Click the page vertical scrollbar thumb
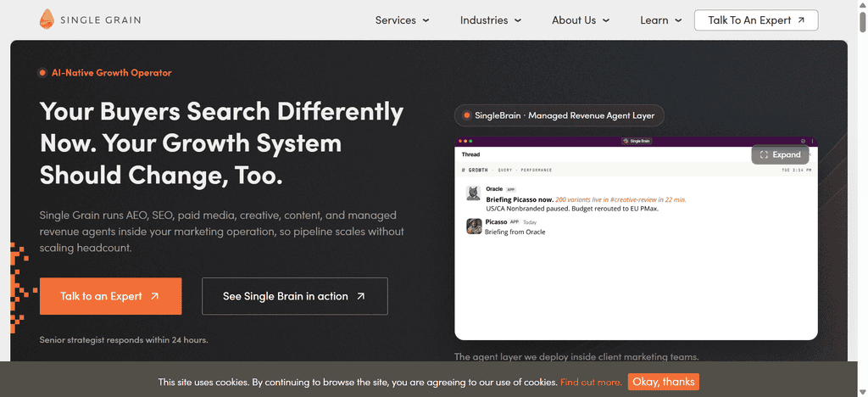 point(862,21)
